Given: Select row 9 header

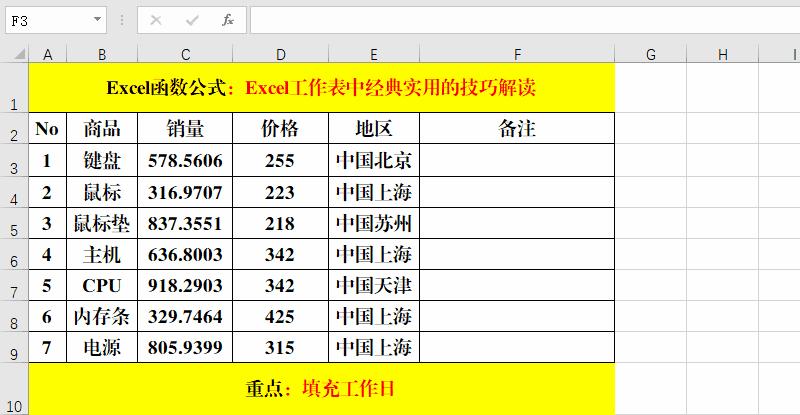Looking at the screenshot, I should tap(14, 347).
